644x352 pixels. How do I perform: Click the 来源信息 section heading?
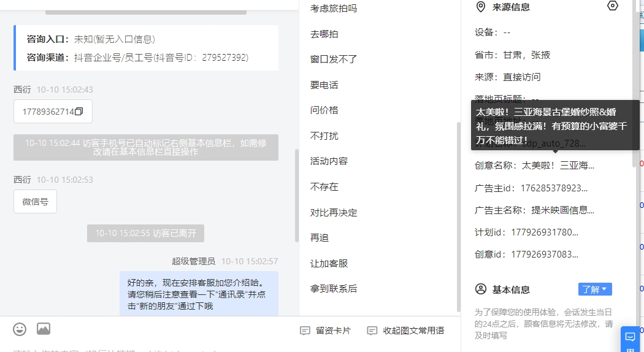[x=511, y=7]
